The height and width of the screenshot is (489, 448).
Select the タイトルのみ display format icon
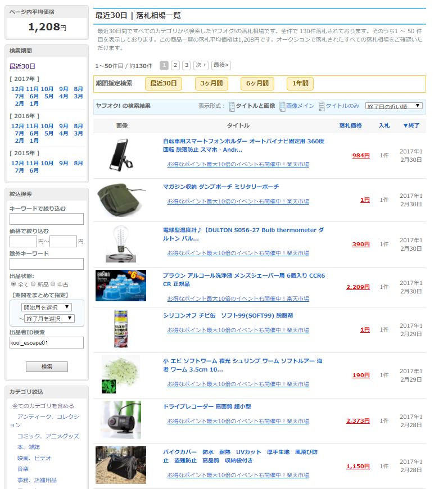point(322,106)
